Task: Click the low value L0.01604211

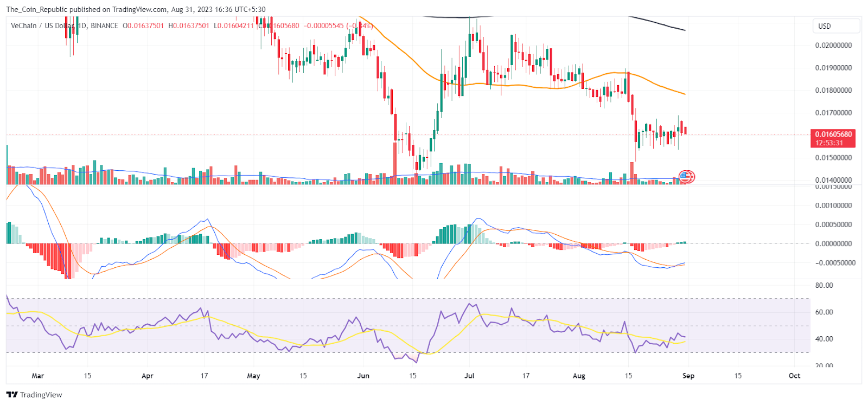Action: (234, 25)
